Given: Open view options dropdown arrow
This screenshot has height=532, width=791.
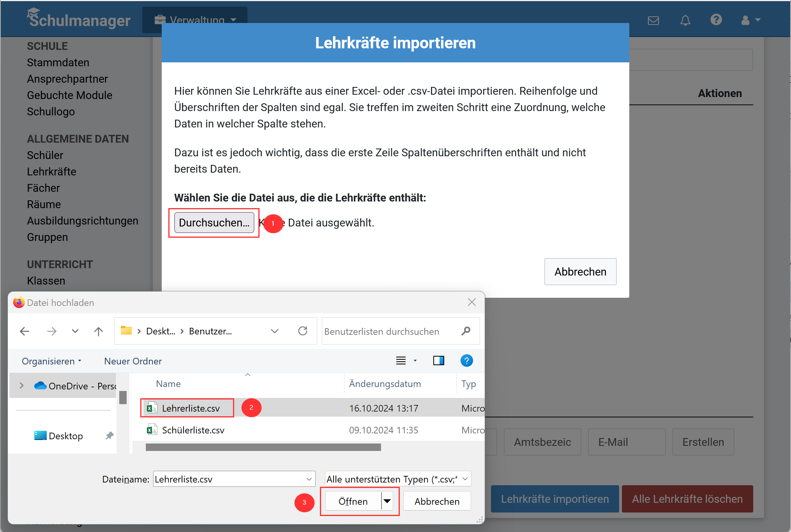Looking at the screenshot, I should click(415, 361).
